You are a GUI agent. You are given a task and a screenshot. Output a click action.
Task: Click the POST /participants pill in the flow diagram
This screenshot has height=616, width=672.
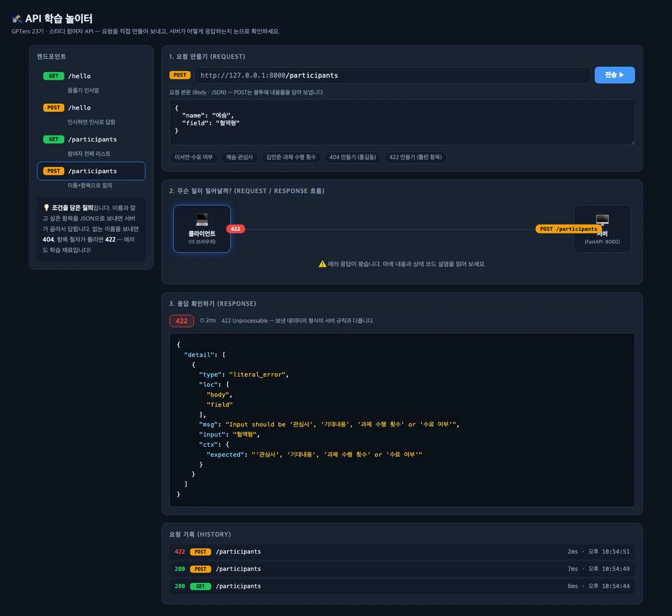(568, 229)
